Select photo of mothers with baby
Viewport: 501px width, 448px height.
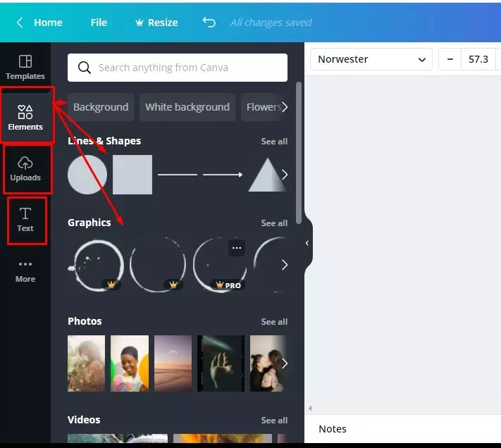point(268,363)
